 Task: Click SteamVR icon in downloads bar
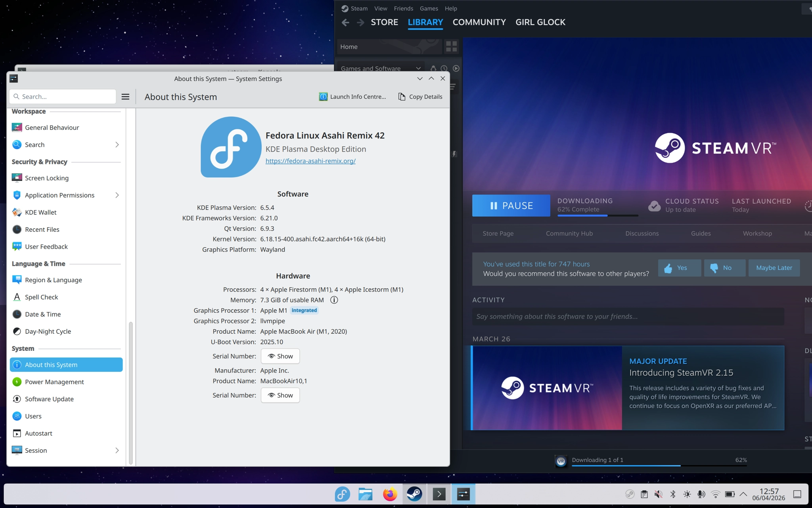[x=561, y=461]
